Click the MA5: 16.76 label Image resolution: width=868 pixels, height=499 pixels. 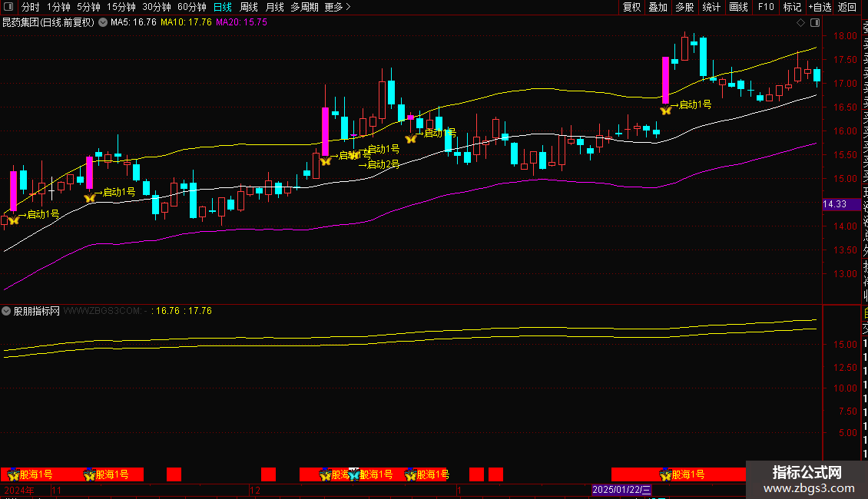coord(134,23)
